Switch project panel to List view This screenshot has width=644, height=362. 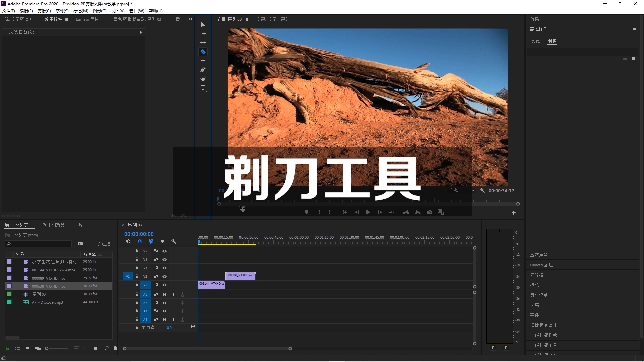click(17, 348)
